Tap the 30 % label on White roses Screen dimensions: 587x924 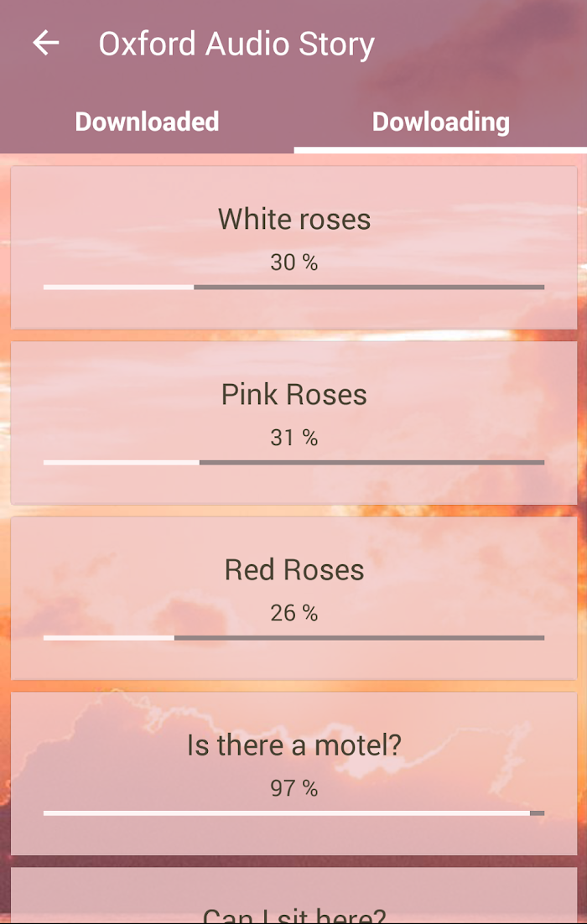(x=293, y=262)
